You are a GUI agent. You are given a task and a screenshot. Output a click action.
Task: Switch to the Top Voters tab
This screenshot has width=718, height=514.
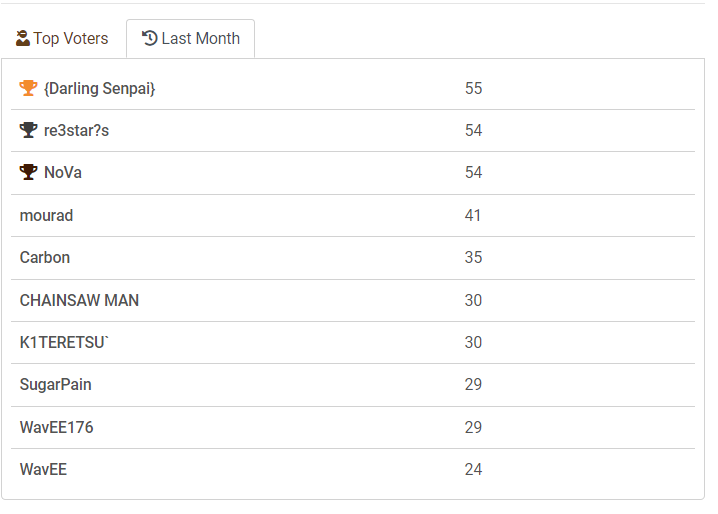click(62, 39)
